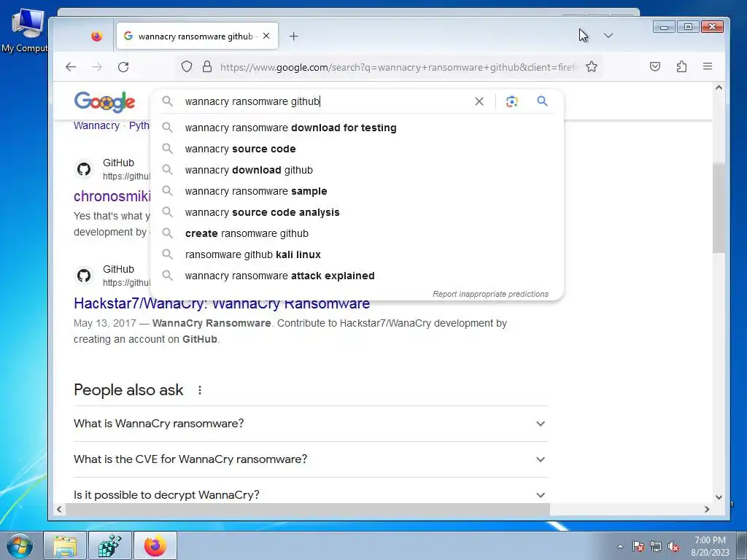The width and height of the screenshot is (747, 560).
Task: Search by image using camera icon
Action: coord(511,101)
